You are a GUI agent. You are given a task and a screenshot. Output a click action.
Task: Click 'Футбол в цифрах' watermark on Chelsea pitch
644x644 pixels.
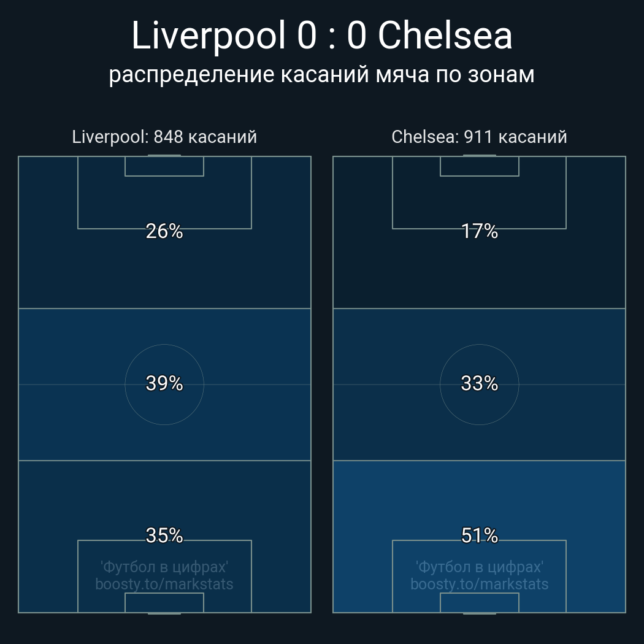[x=479, y=567]
